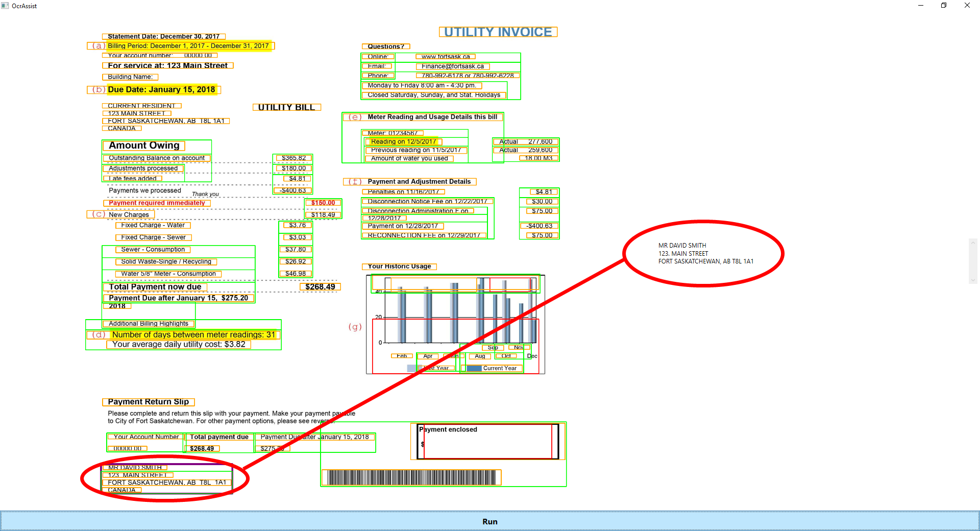The width and height of the screenshot is (980, 531).
Task: Click the barcode region on payment slip
Action: 411,477
